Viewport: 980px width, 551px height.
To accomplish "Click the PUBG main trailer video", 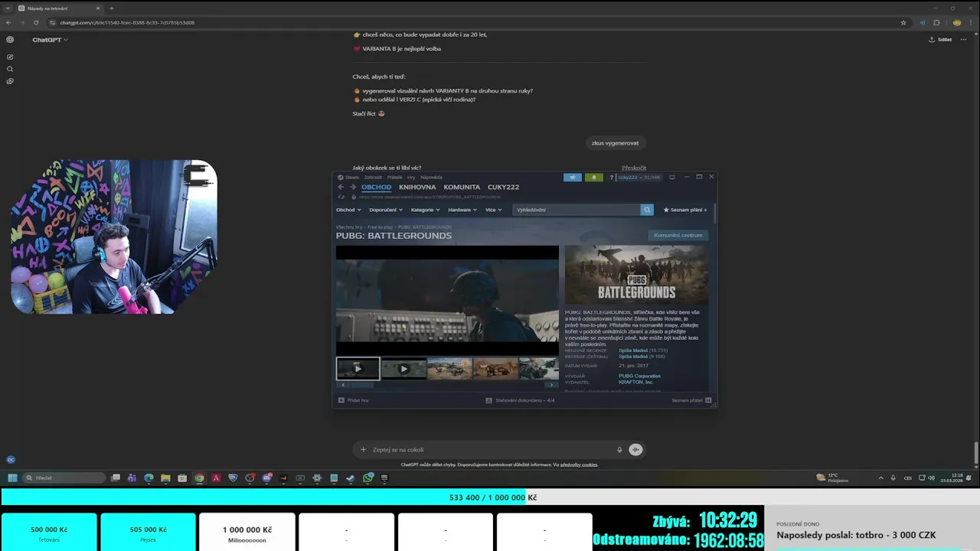I will pyautogui.click(x=447, y=301).
